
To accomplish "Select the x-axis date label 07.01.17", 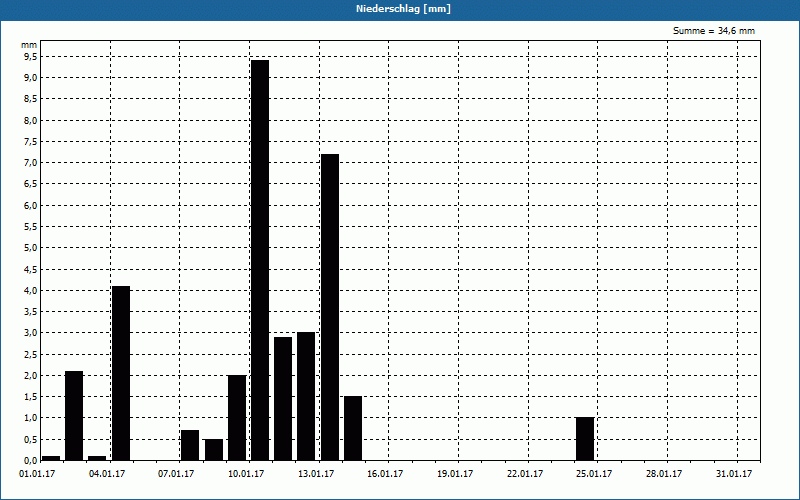I will click(176, 474).
